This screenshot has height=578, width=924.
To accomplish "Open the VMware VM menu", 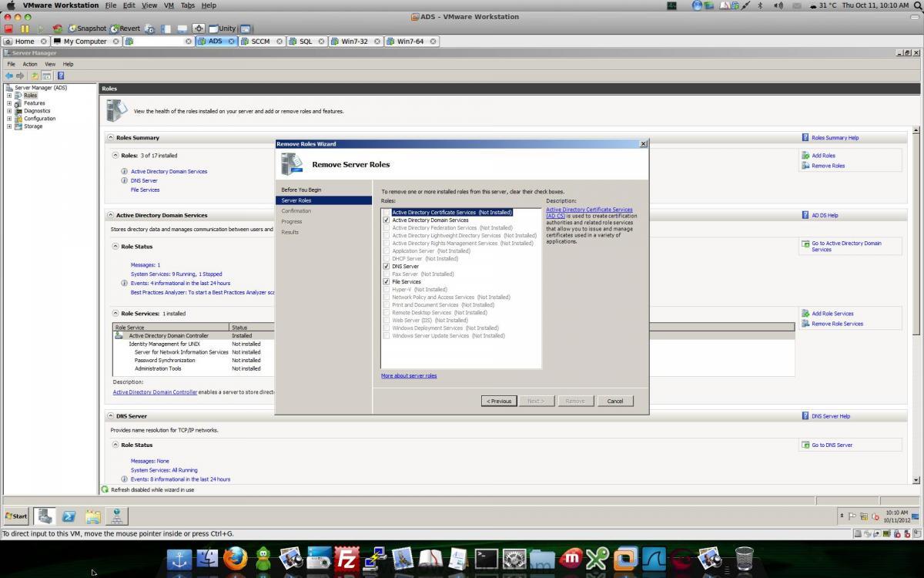I will [x=169, y=5].
